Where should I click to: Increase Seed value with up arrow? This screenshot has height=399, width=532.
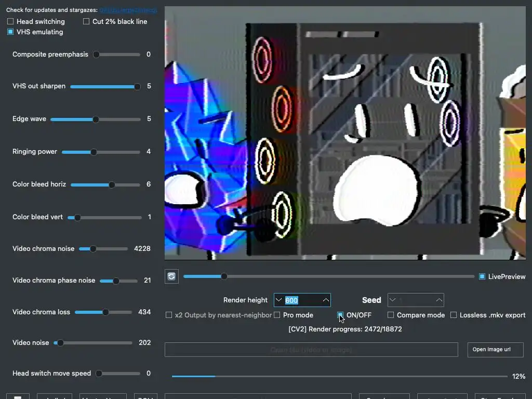tap(439, 300)
